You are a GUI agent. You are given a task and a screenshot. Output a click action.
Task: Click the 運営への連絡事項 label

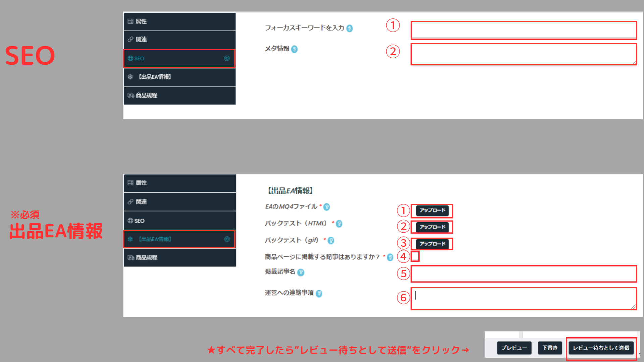point(289,293)
